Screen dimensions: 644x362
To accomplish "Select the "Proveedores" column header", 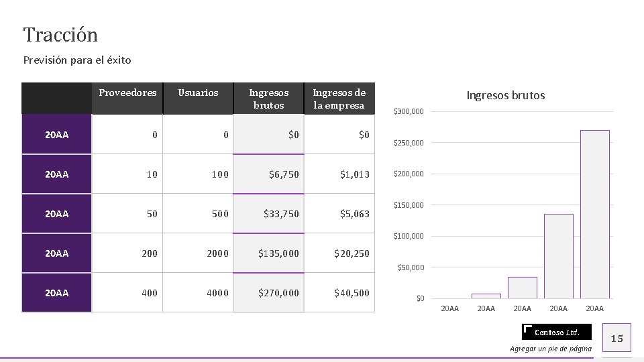I will click(x=127, y=93).
